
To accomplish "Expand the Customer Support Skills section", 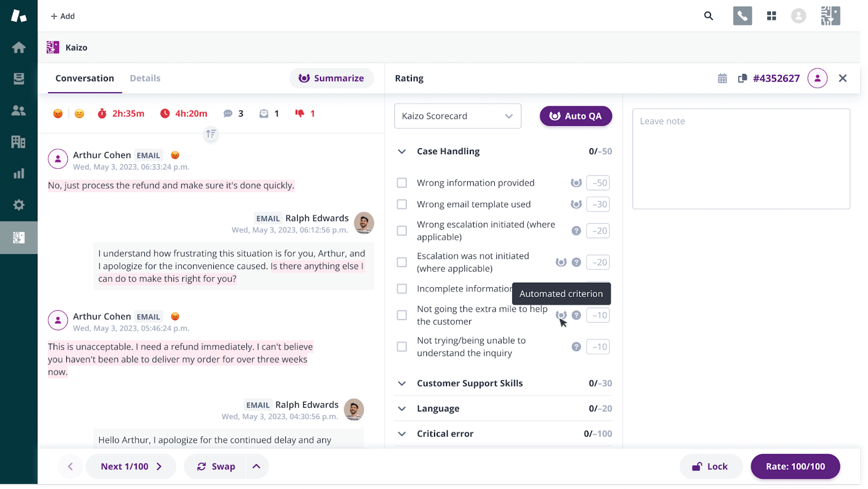I will [x=402, y=383].
